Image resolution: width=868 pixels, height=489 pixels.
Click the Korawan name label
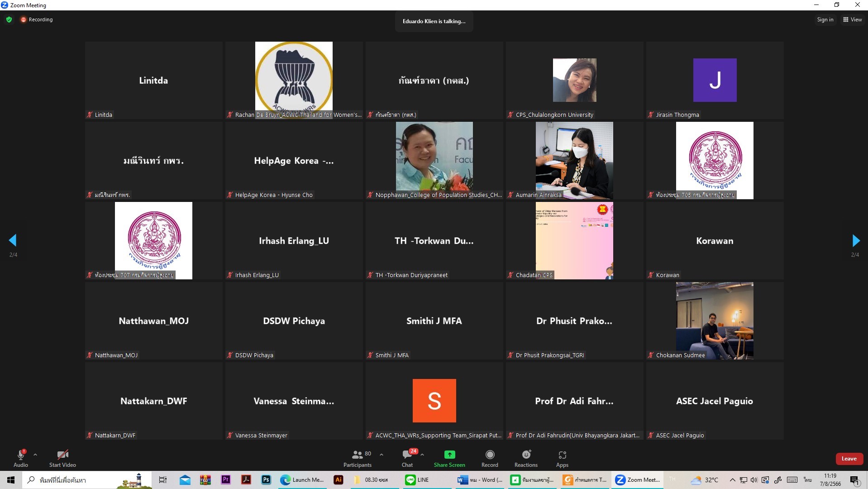click(x=668, y=275)
